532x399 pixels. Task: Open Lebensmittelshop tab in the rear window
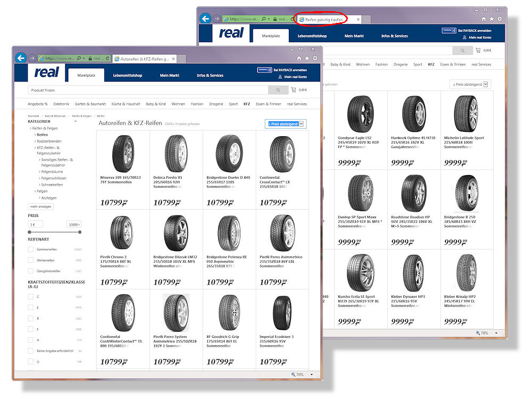coord(312,36)
